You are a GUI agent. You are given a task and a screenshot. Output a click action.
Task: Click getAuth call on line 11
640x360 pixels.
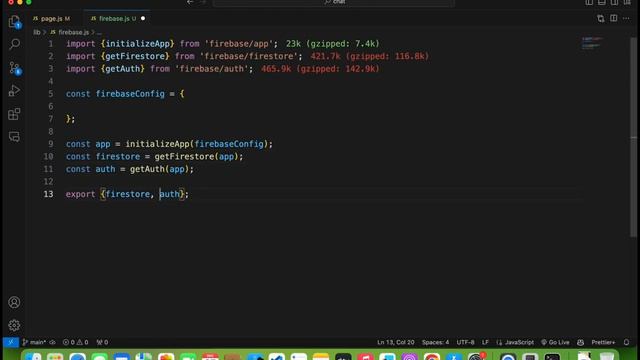click(147, 169)
